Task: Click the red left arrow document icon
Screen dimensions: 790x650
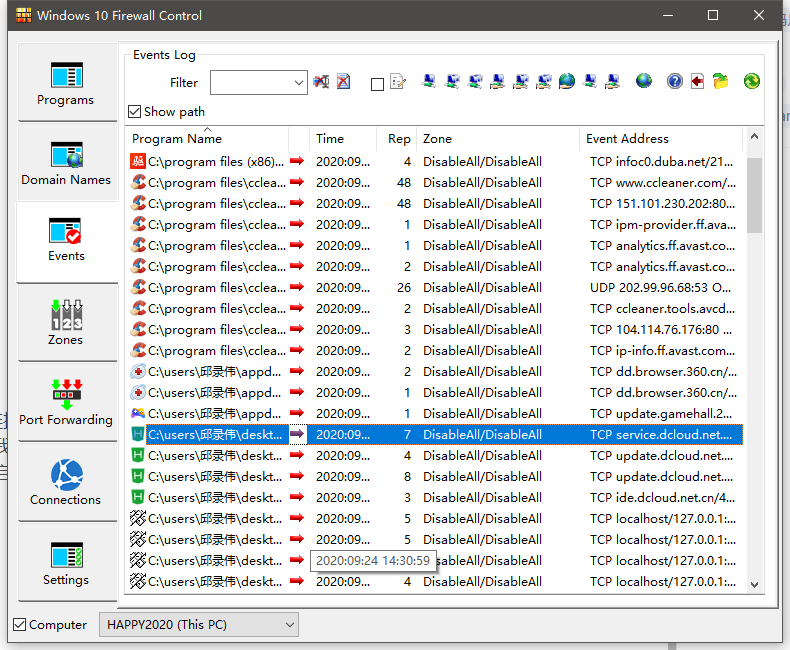Action: (x=697, y=81)
